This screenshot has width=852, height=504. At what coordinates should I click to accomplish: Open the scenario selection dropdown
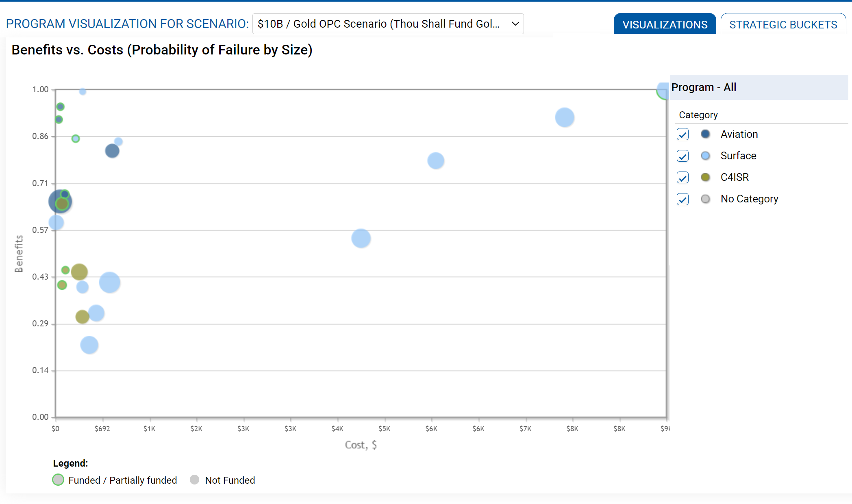pyautogui.click(x=388, y=24)
